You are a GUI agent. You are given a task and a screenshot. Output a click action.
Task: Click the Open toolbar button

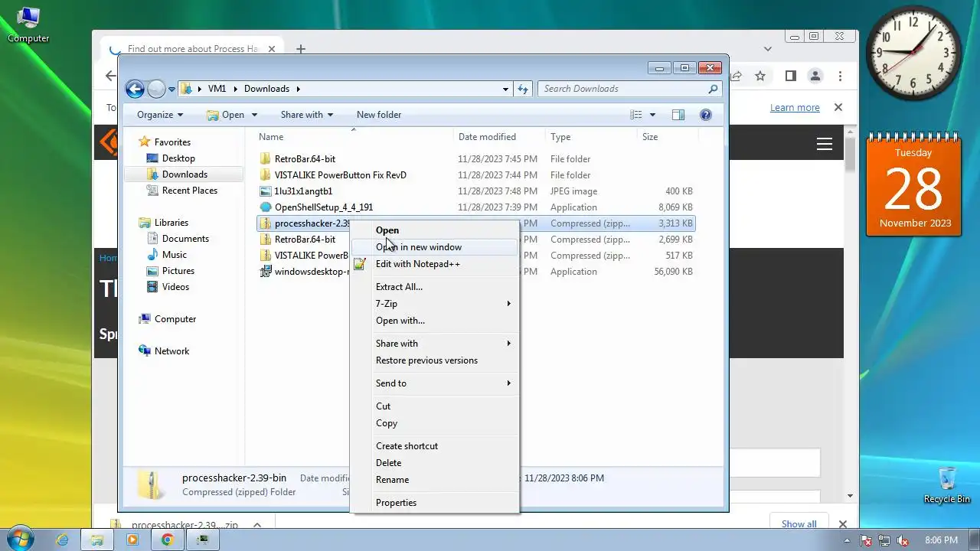225,115
